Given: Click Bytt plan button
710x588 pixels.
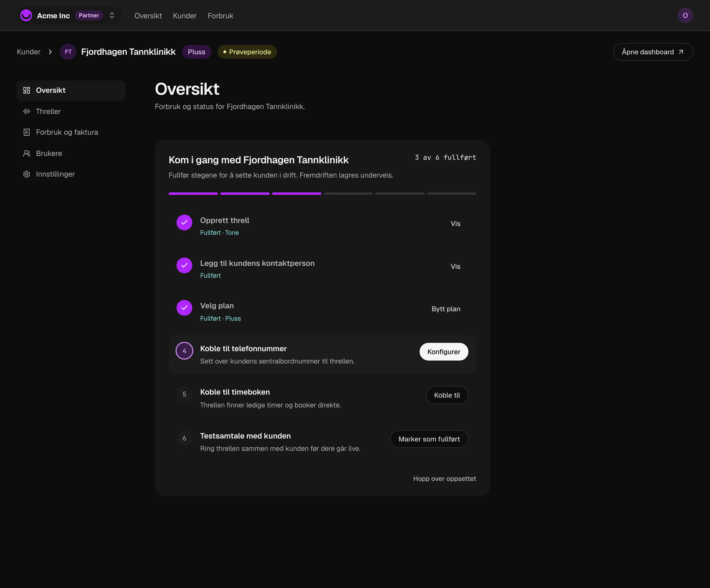Looking at the screenshot, I should coord(446,309).
